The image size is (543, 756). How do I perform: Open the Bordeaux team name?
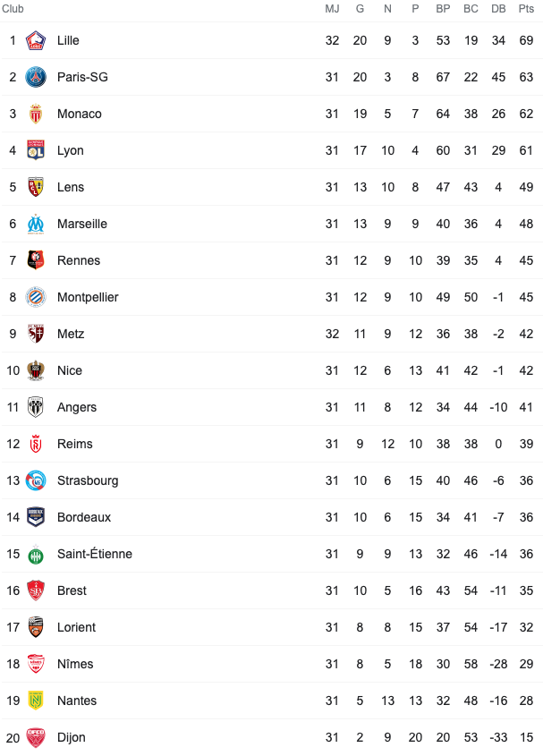click(84, 517)
